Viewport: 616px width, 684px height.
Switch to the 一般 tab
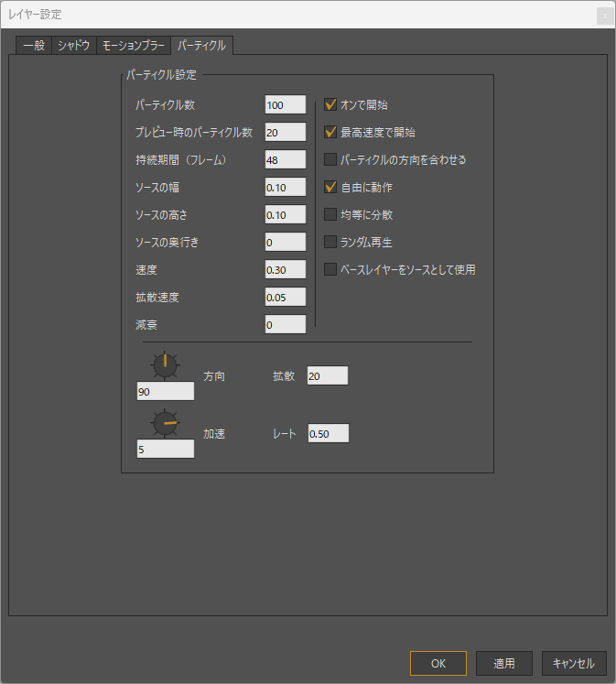click(x=33, y=45)
